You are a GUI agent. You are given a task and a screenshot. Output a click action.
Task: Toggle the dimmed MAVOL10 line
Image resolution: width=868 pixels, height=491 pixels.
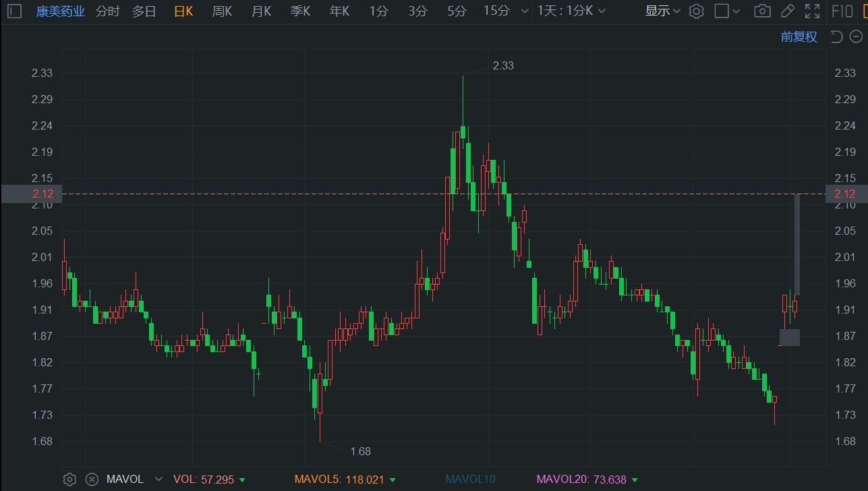click(x=471, y=480)
